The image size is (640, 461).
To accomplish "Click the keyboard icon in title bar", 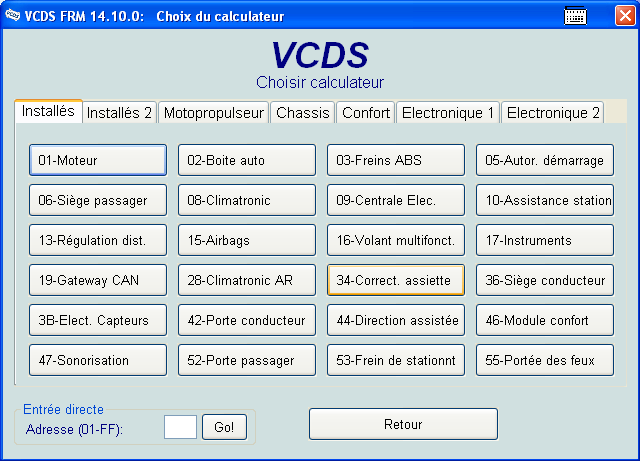I will tap(576, 16).
